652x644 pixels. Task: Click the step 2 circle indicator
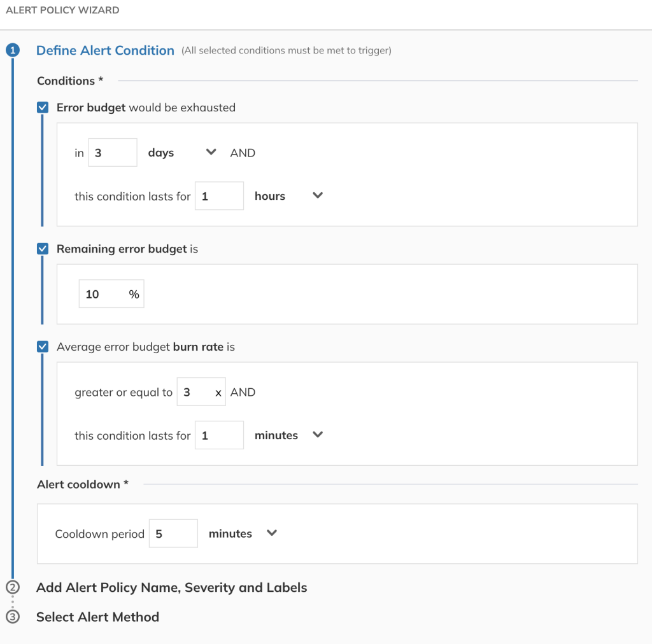point(13,587)
